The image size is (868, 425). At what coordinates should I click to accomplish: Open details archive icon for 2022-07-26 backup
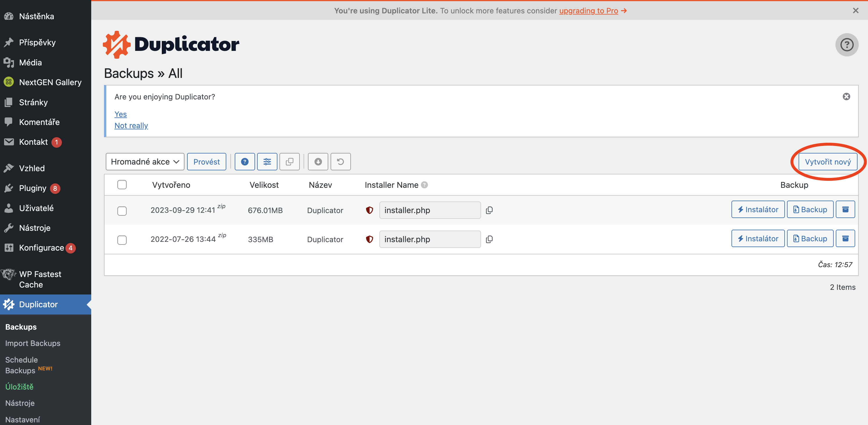click(845, 239)
